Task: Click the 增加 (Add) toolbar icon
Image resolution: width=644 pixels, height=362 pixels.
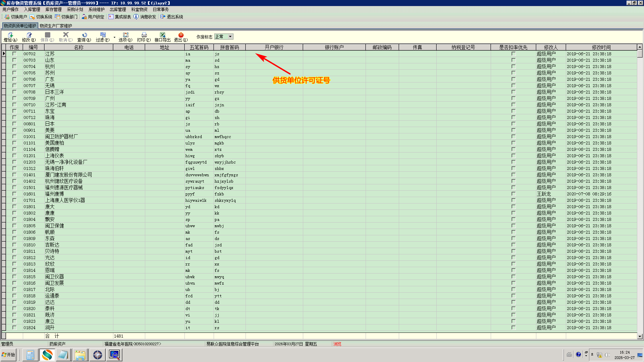Action: [x=10, y=35]
